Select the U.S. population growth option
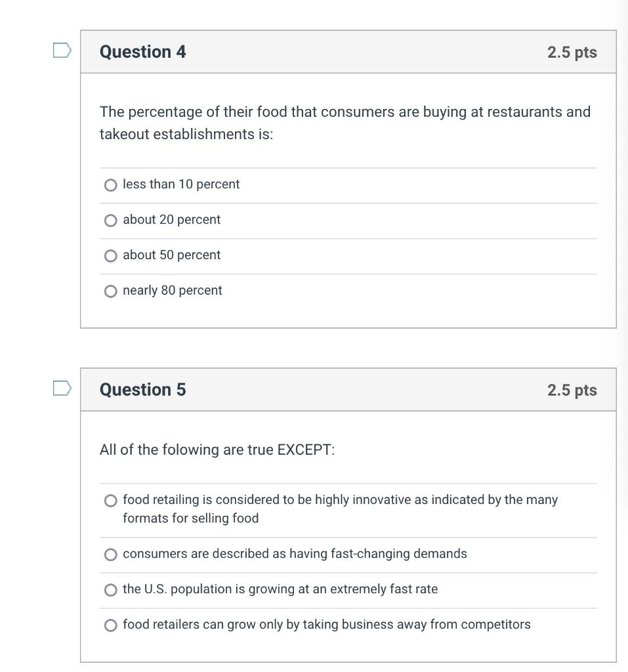 [x=110, y=590]
